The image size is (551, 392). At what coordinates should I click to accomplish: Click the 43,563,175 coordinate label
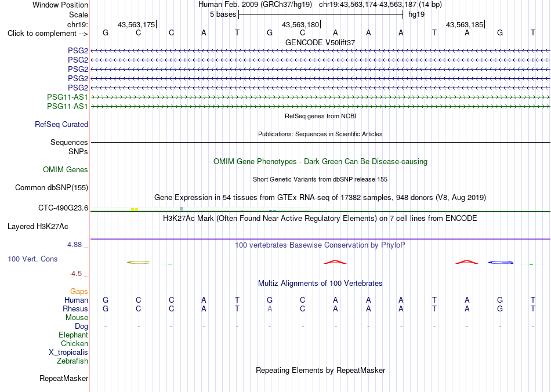[136, 24]
